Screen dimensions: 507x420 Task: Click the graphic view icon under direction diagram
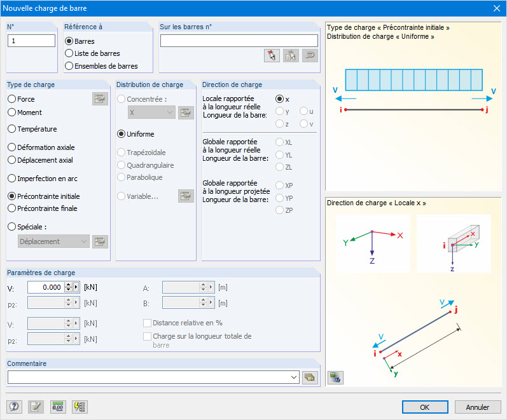[335, 377]
